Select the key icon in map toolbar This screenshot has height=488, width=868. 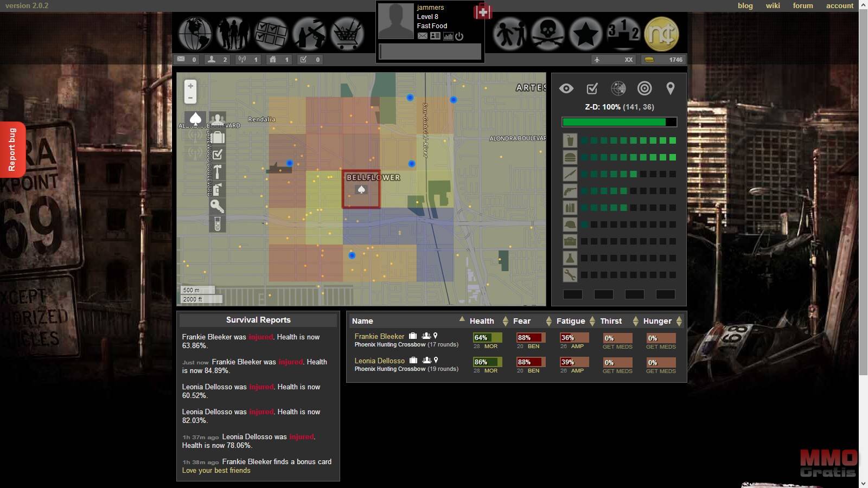(218, 206)
